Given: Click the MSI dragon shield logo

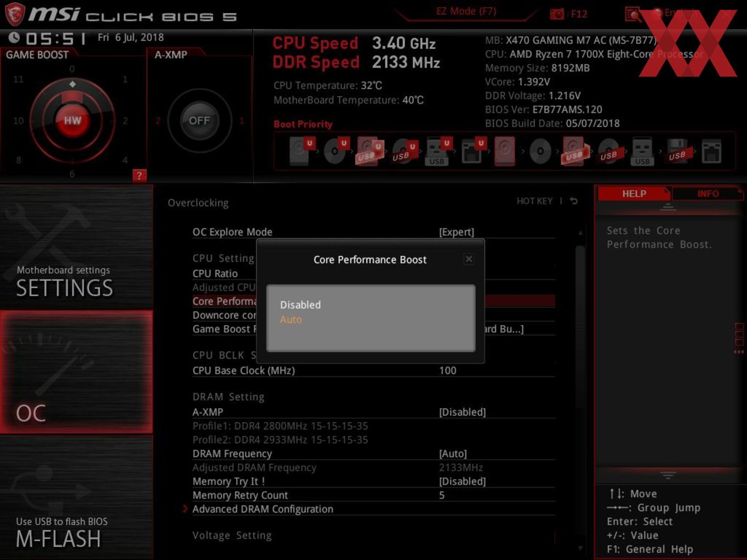Looking at the screenshot, I should click(x=14, y=14).
